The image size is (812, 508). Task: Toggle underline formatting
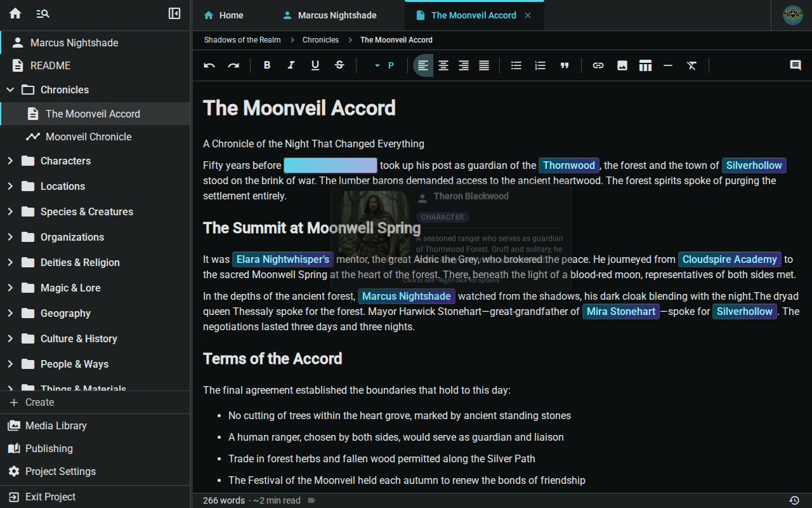point(315,65)
